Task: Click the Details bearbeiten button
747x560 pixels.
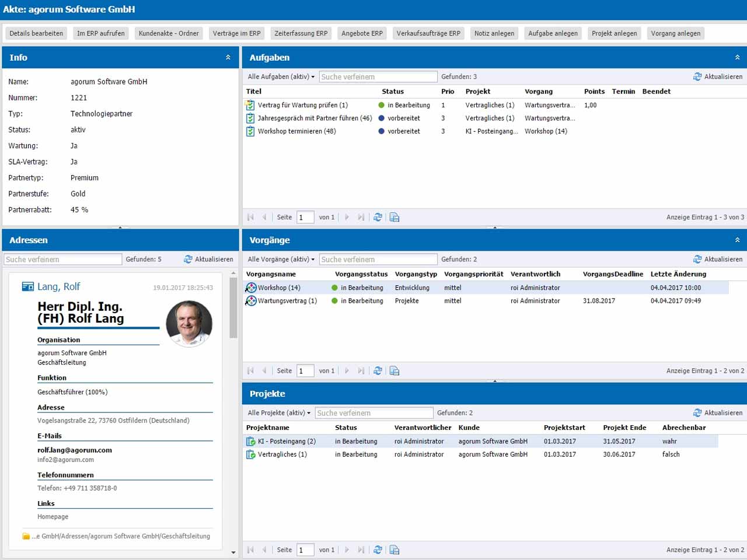Action: 36,33
